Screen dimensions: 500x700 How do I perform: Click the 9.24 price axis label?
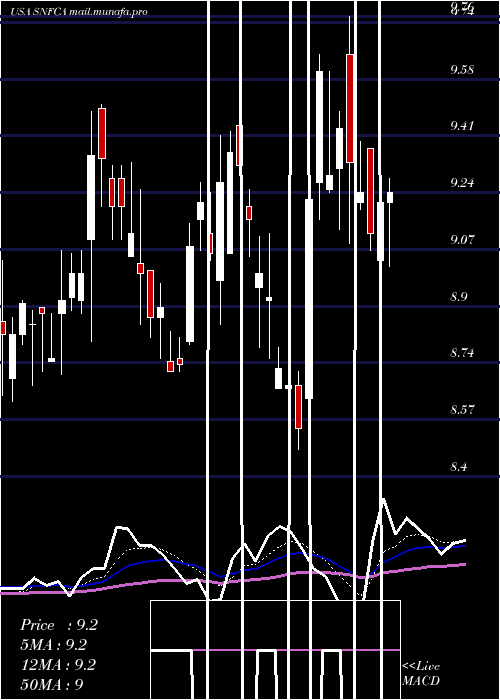(x=462, y=182)
